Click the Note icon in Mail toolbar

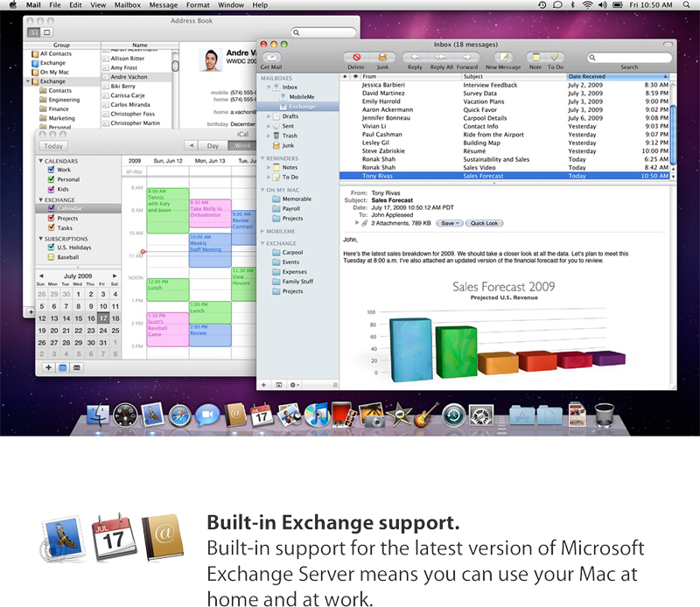535,57
